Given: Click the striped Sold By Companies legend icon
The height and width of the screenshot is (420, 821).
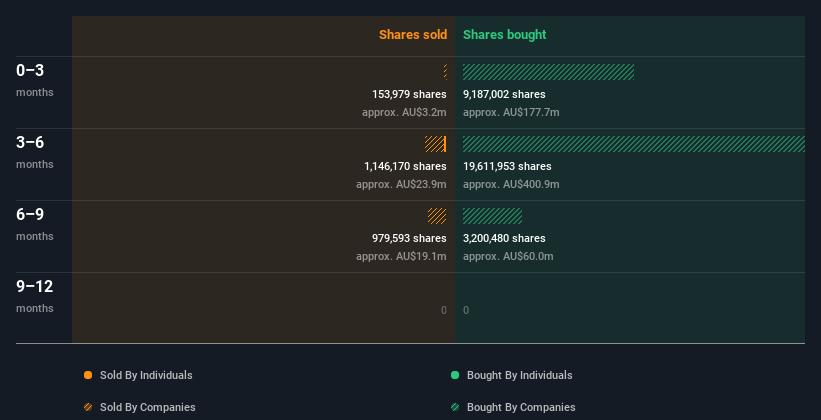Looking at the screenshot, I should [88, 407].
